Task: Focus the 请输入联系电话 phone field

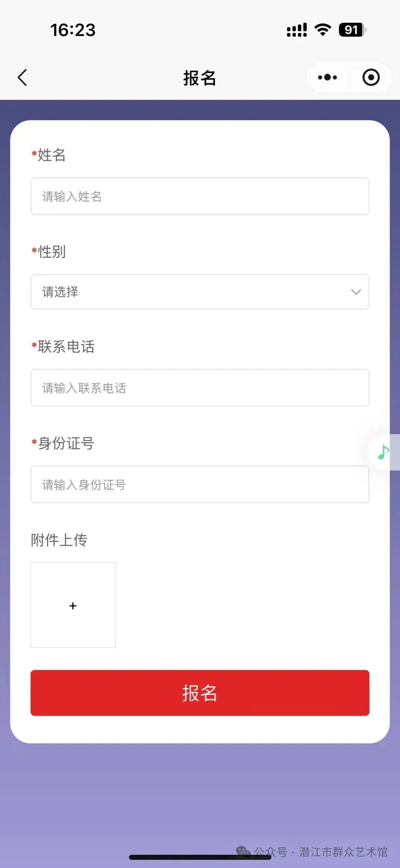Action: [x=200, y=388]
